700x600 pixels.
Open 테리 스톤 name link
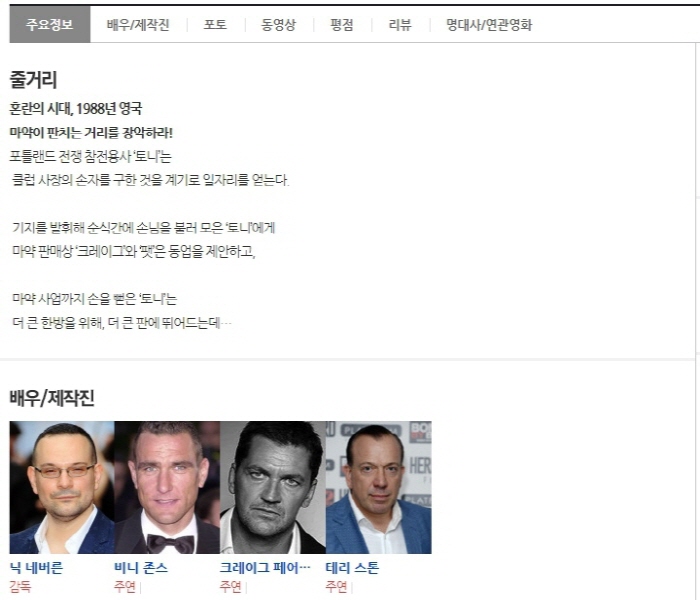352,568
